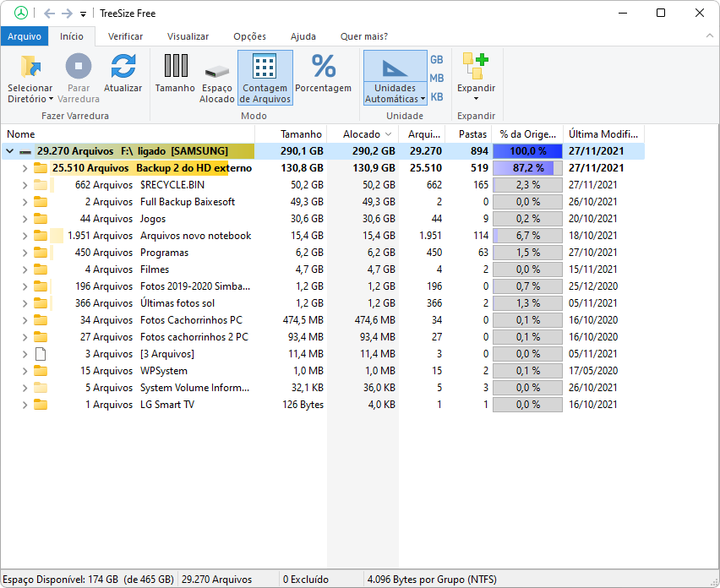This screenshot has width=720, height=588.
Task: Click 4.096 Bytes por Grupo status text
Action: [432, 580]
